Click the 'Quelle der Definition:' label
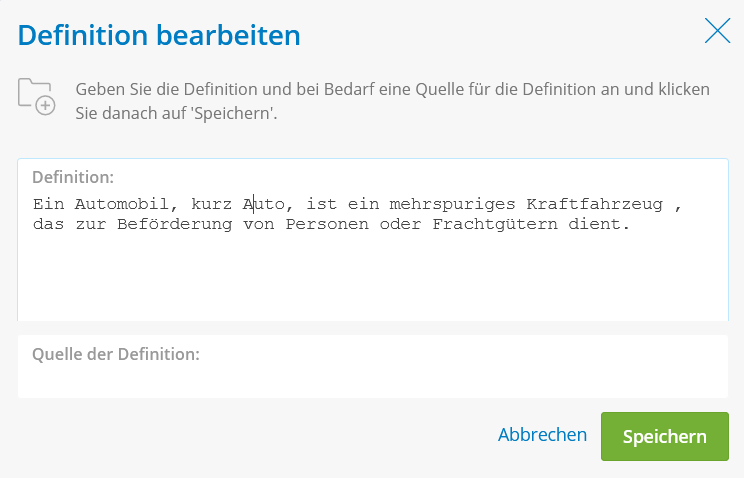 point(116,354)
